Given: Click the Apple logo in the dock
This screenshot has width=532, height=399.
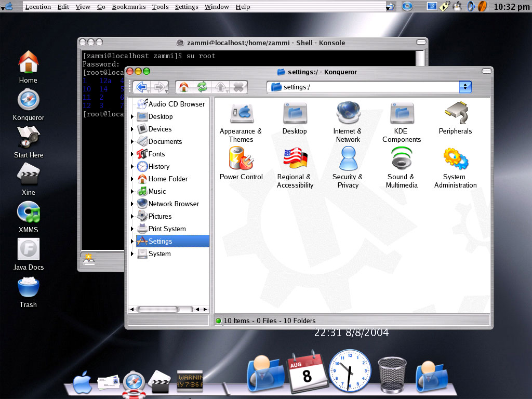Looking at the screenshot, I should [x=82, y=382].
